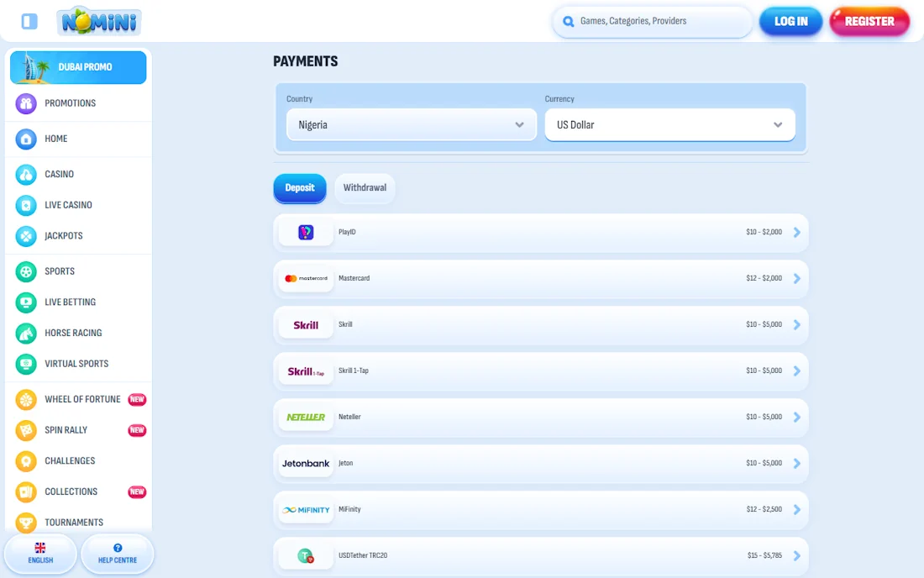Click the LOG IN button
Viewport: 924px width, 578px height.
point(790,21)
